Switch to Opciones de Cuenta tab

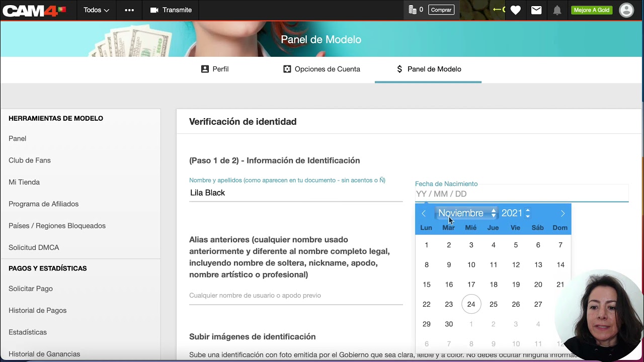(321, 69)
